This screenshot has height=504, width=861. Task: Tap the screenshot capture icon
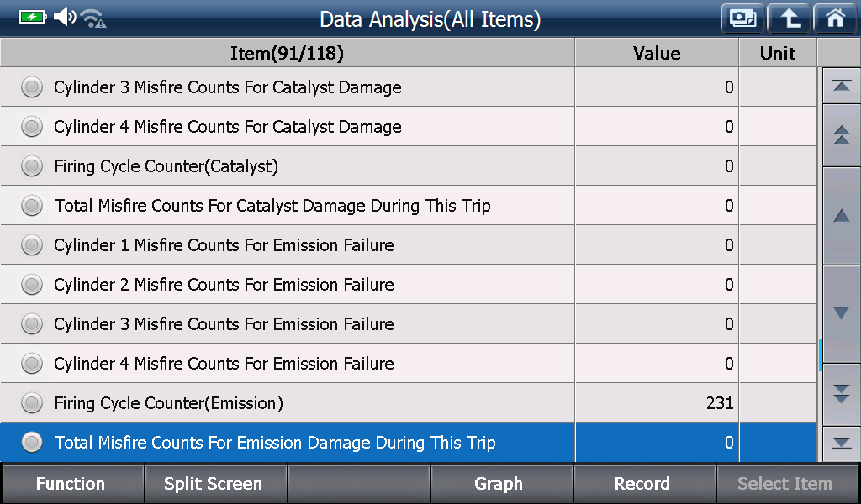(x=742, y=18)
